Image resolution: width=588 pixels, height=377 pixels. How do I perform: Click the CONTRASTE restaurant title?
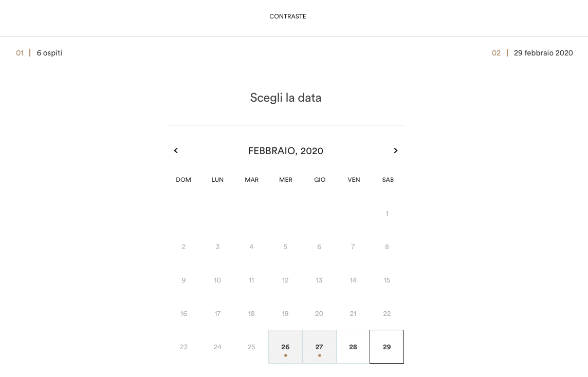[x=288, y=16]
